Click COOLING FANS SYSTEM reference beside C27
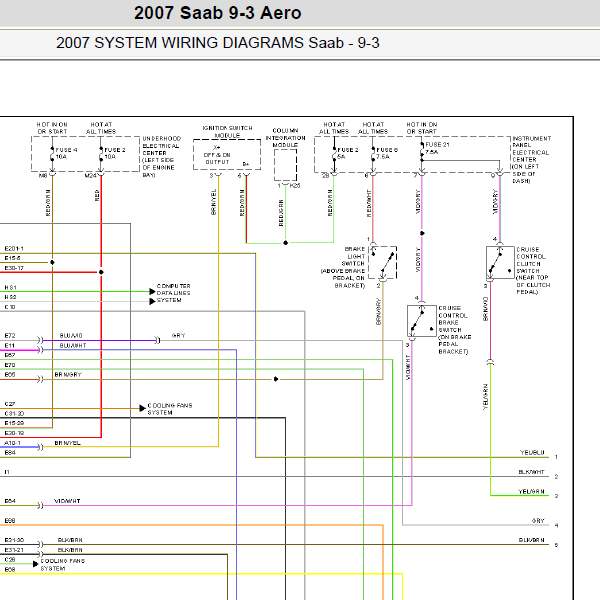600x600 pixels. coord(170,409)
